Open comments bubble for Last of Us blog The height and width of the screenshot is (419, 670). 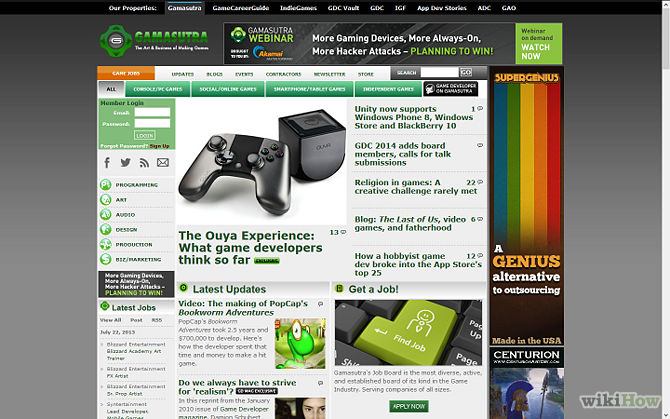click(480, 219)
